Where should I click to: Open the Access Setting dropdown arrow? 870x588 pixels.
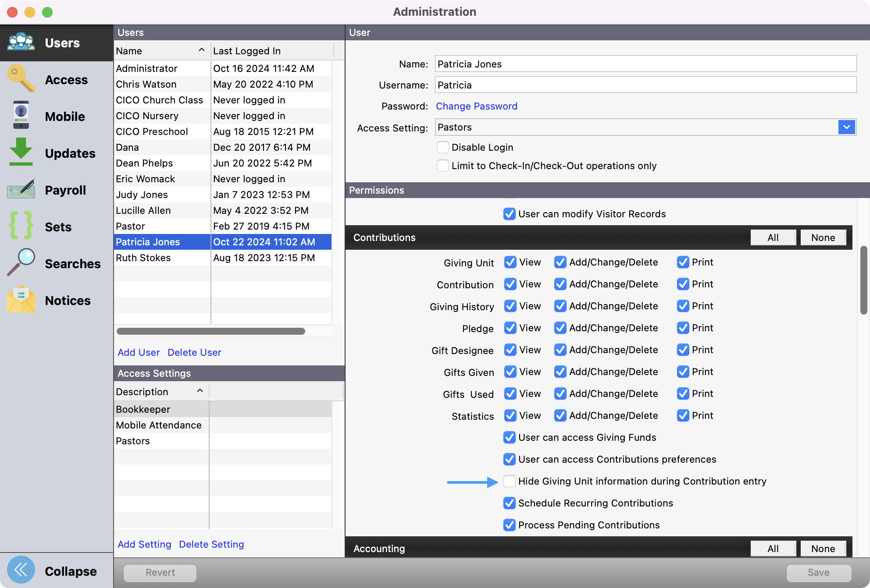tap(846, 127)
